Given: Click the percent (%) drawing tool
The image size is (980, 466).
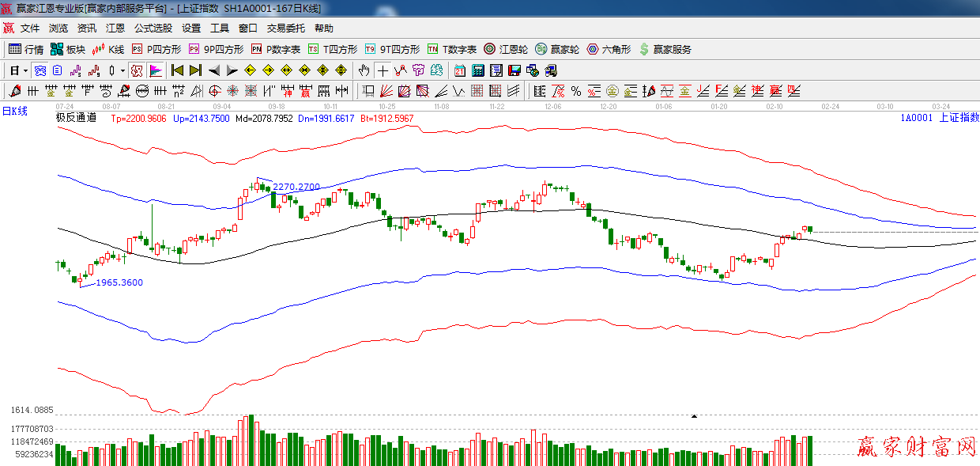Looking at the screenshot, I should tap(576, 91).
